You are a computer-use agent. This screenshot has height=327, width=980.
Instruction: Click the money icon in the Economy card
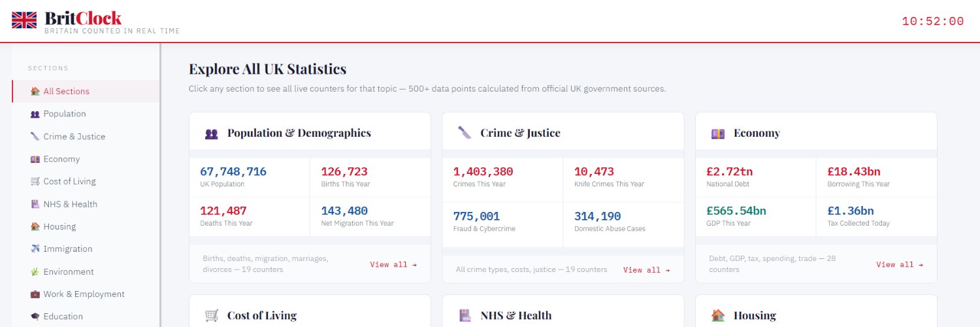[718, 133]
